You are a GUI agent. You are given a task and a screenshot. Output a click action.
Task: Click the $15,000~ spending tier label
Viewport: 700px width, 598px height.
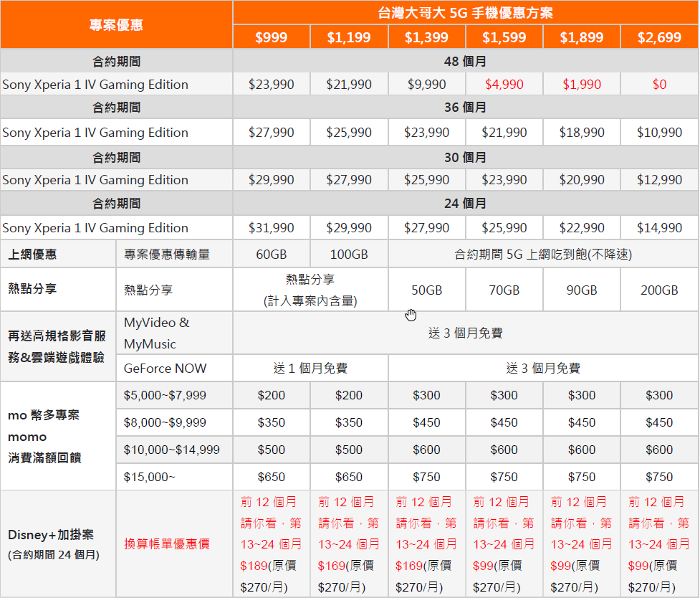pyautogui.click(x=148, y=477)
